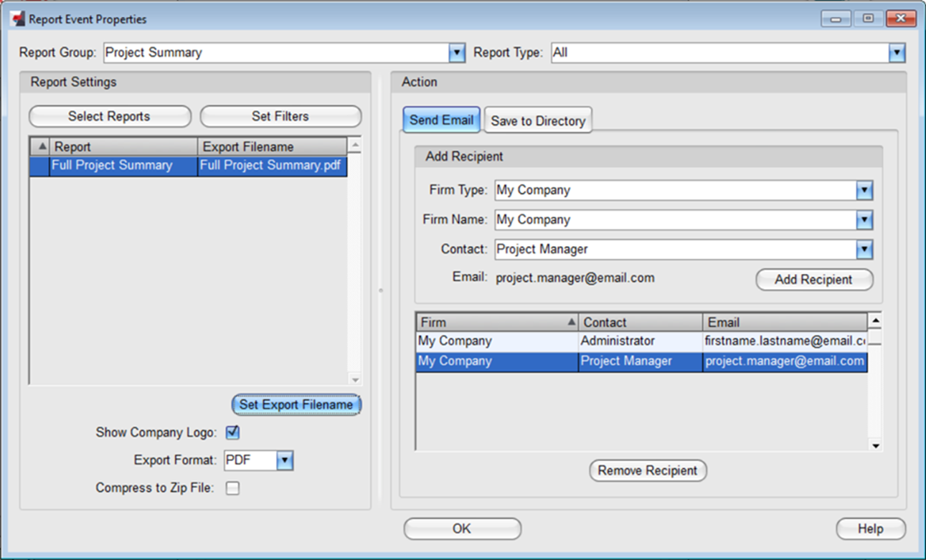The image size is (926, 560).
Task: Expand the Report Type dropdown
Action: [x=897, y=52]
